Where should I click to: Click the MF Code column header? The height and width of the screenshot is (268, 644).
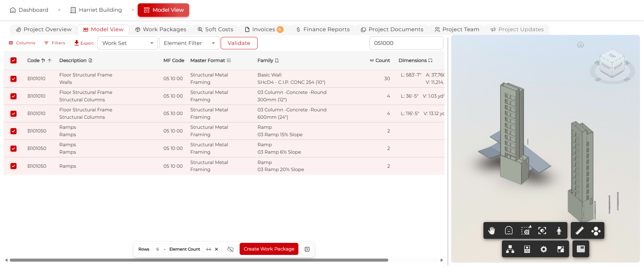tap(174, 60)
